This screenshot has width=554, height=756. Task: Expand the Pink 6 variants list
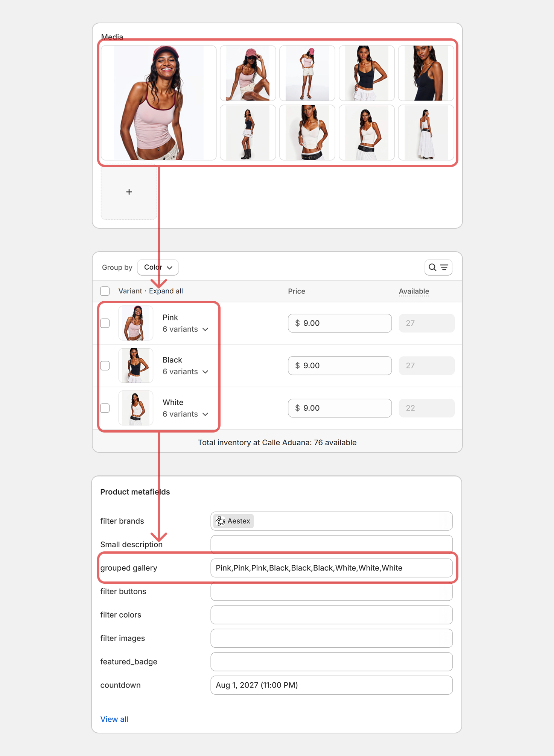(x=186, y=329)
